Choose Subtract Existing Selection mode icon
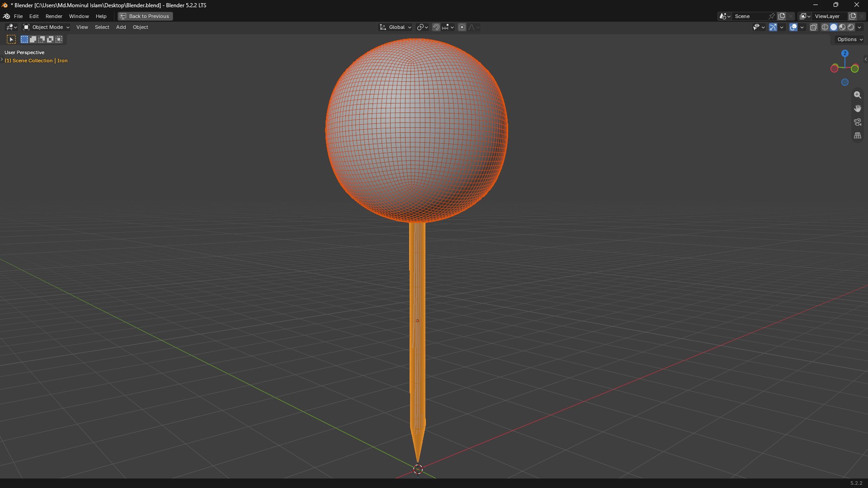Viewport: 868px width, 488px height. click(42, 40)
